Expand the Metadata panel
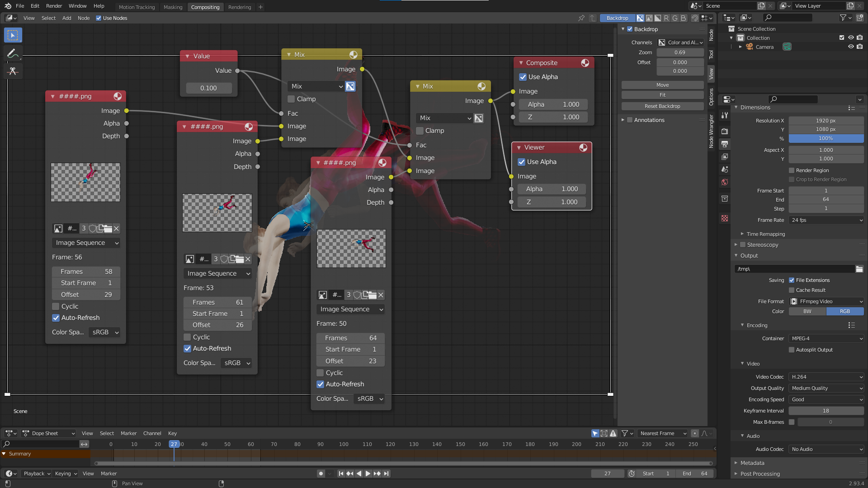 click(752, 463)
